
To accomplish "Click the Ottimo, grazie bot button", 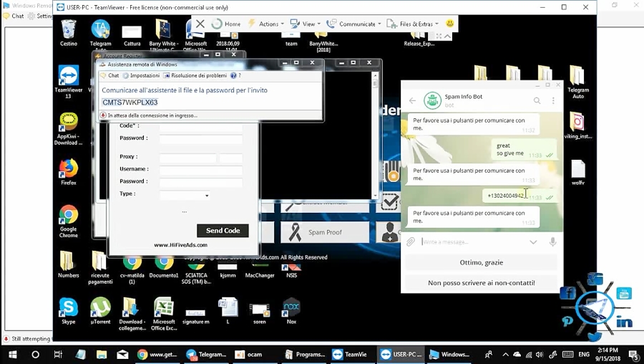I will tap(482, 262).
